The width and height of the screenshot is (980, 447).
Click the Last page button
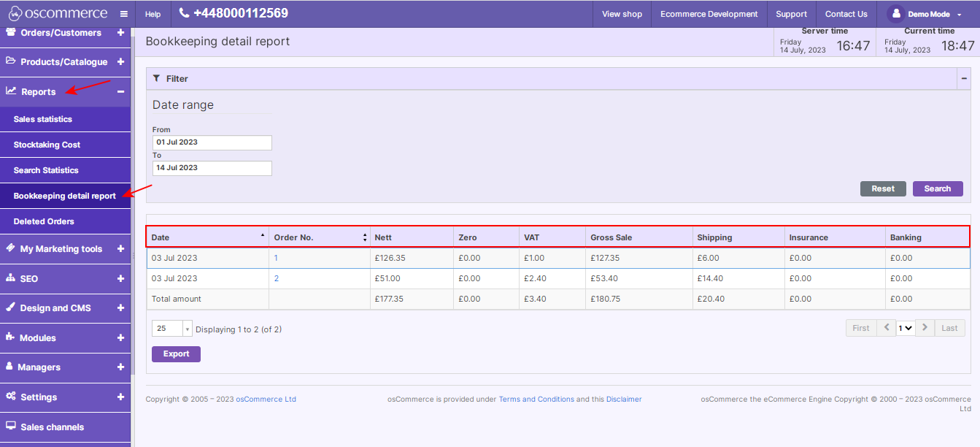click(949, 328)
